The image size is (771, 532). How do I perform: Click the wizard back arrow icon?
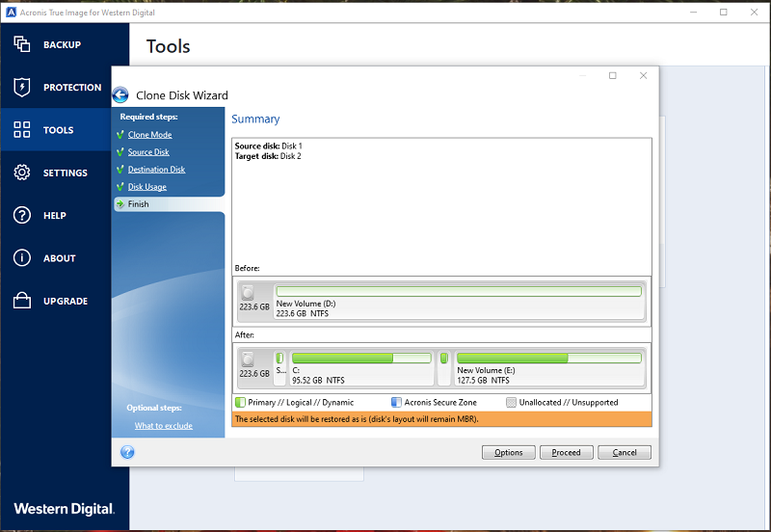(120, 94)
